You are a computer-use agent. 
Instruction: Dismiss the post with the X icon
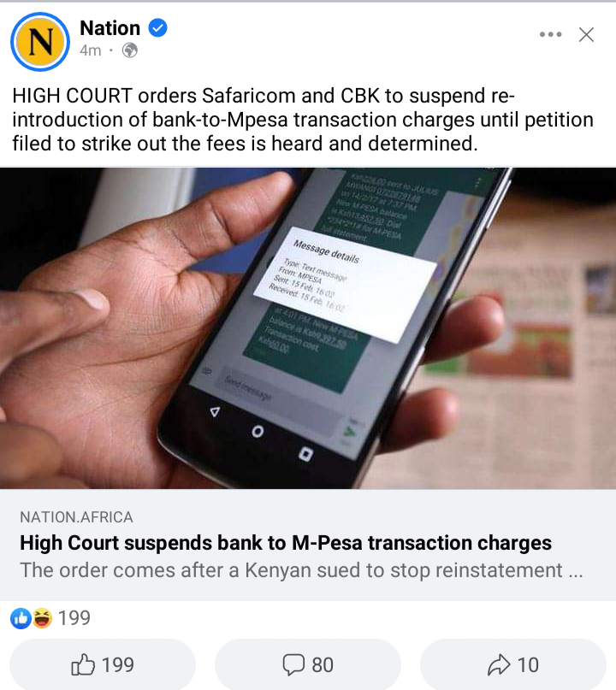[x=587, y=34]
